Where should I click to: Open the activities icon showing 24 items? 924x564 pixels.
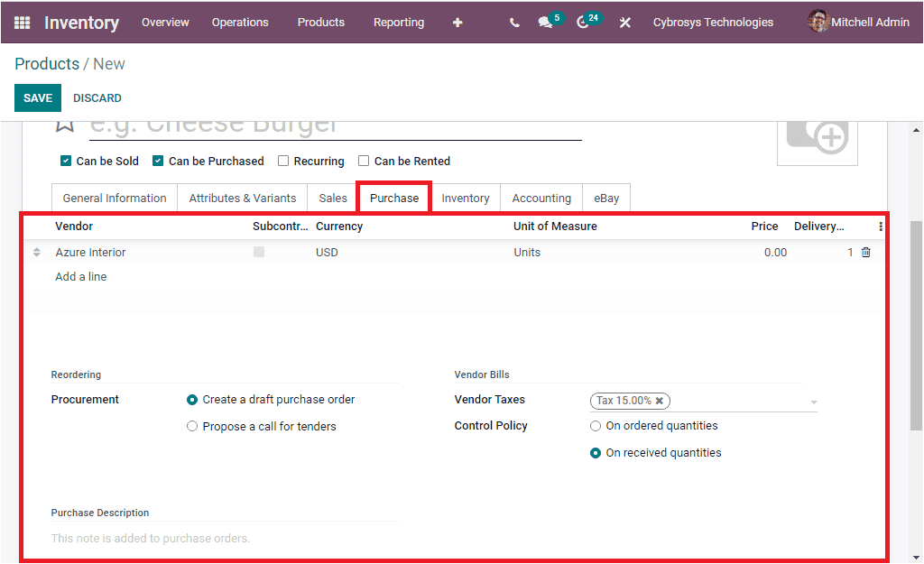coord(583,23)
